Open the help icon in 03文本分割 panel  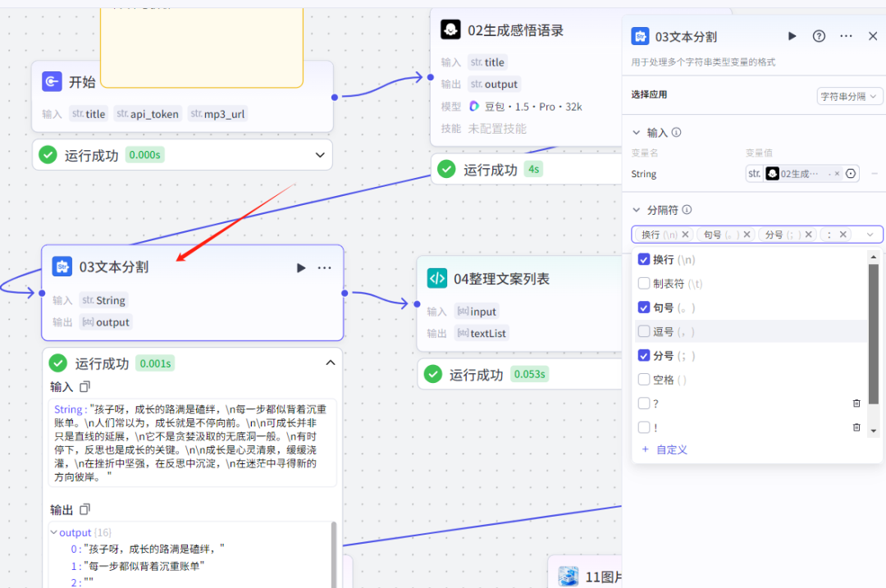pos(818,36)
